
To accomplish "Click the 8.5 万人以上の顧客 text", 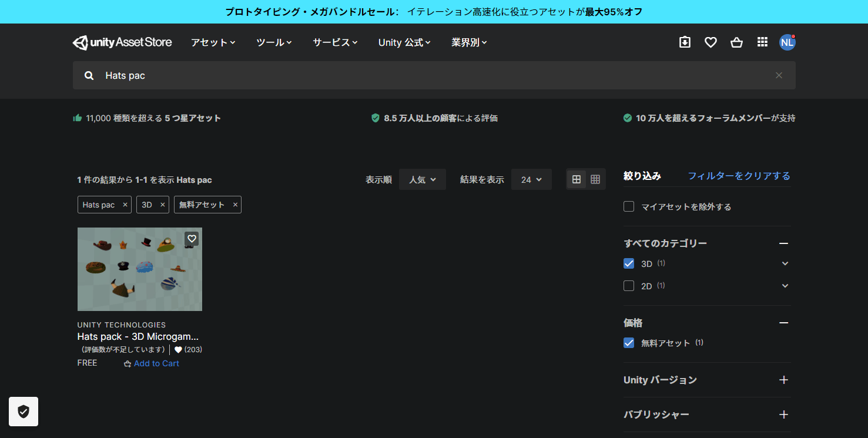I will click(x=420, y=118).
